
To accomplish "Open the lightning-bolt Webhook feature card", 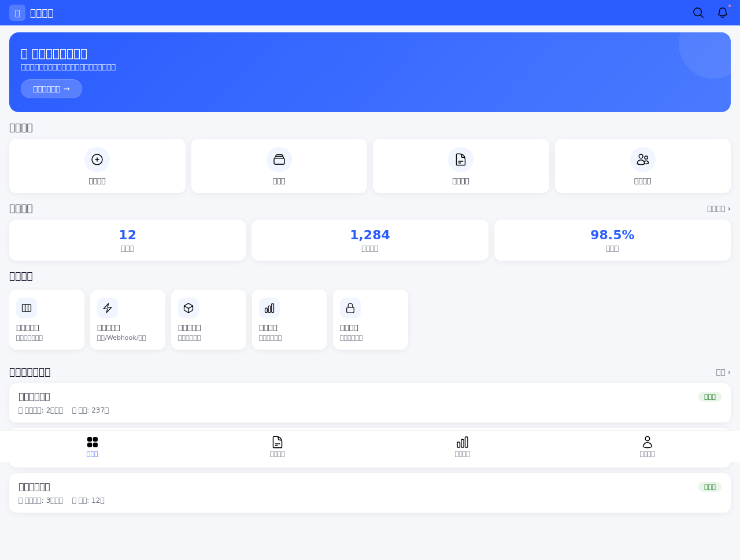I will pos(128,320).
